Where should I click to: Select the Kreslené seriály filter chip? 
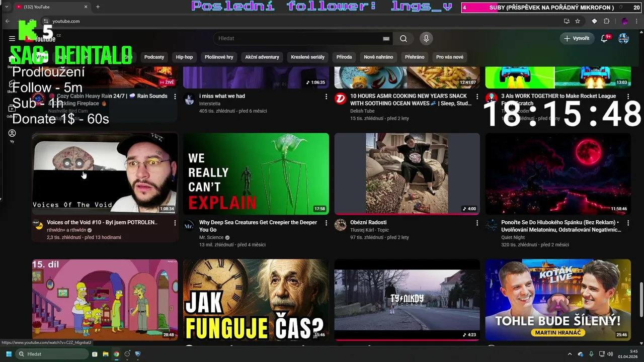coord(307,57)
